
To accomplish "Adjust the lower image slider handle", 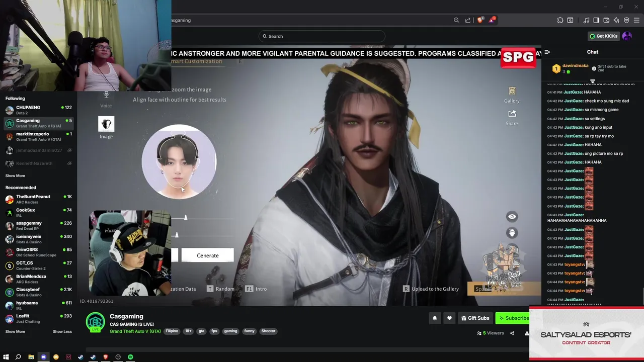I will (x=176, y=235).
